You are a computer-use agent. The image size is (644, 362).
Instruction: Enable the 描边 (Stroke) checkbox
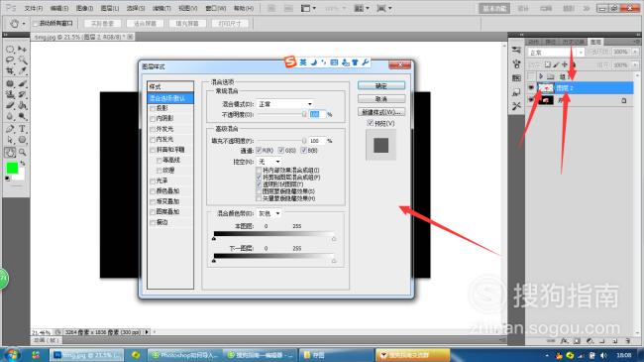click(x=153, y=222)
